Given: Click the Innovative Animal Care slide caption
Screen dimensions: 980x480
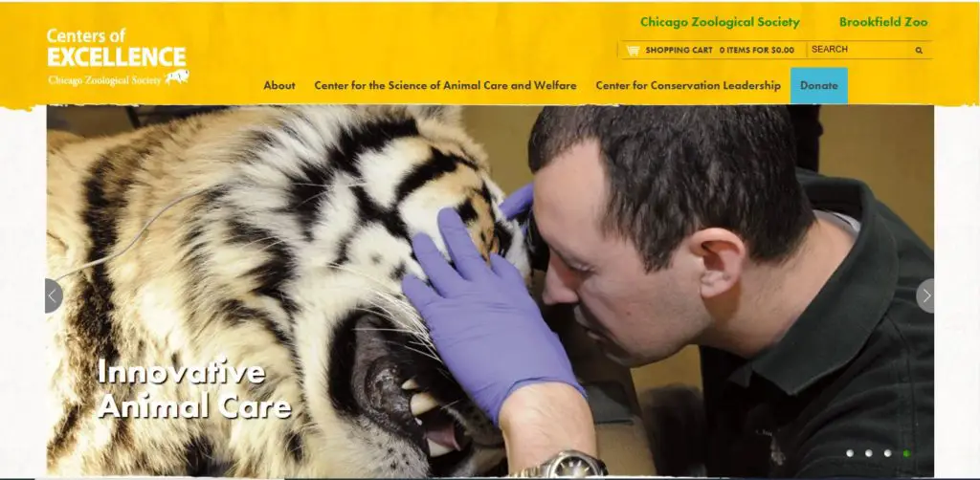Looking at the screenshot, I should pos(194,389).
